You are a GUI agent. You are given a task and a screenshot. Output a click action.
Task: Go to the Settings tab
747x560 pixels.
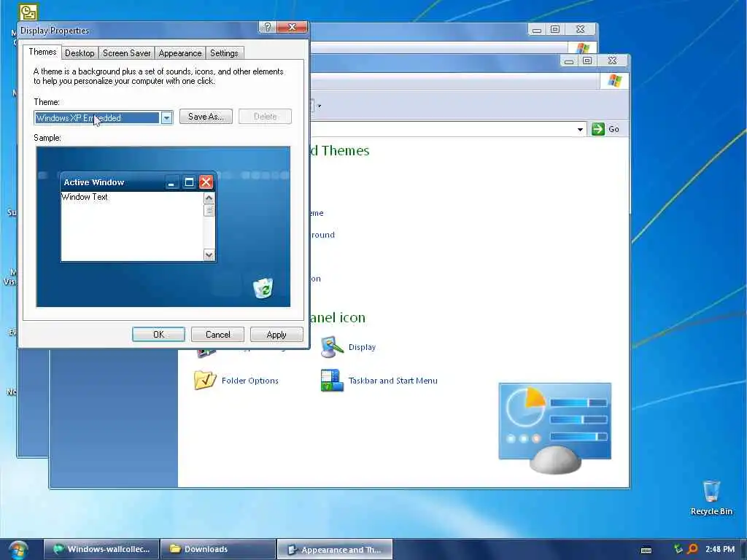click(224, 52)
